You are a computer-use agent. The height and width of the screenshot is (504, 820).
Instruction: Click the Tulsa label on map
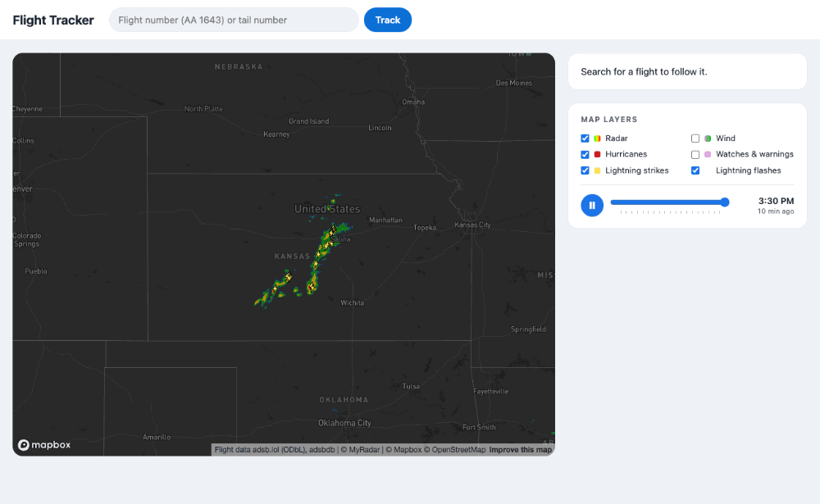(x=411, y=386)
